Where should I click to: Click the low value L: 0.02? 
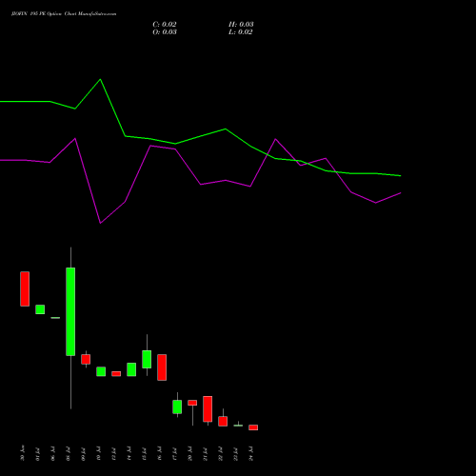click(241, 32)
